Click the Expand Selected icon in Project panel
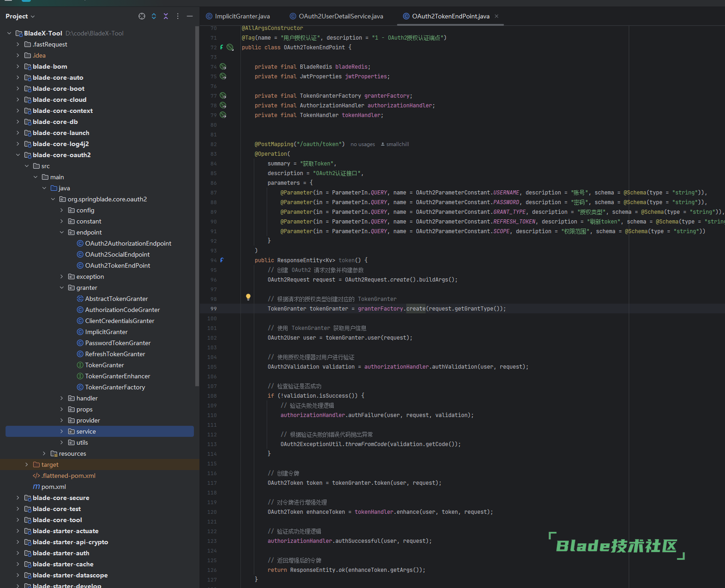725x588 pixels. 154,16
